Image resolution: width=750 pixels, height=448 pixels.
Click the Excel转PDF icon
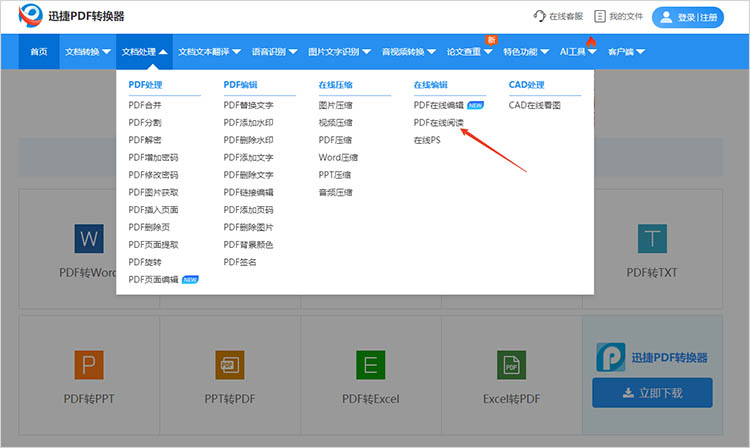[x=511, y=365]
